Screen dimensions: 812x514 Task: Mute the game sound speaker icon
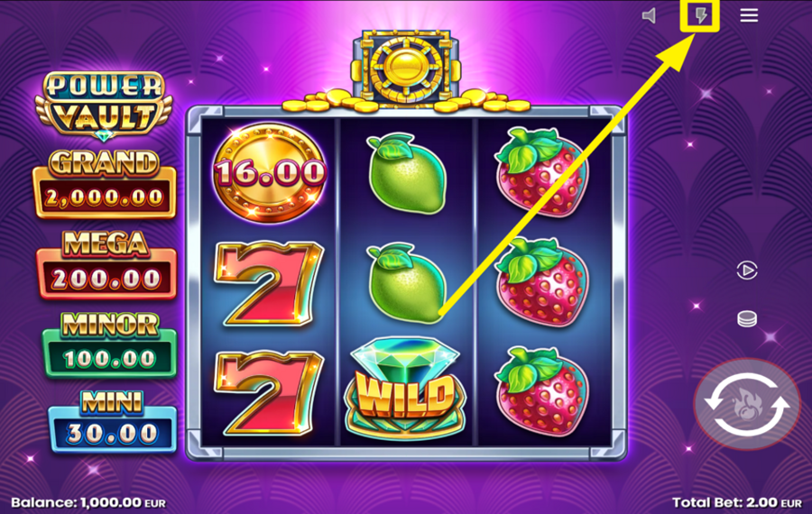(x=649, y=15)
